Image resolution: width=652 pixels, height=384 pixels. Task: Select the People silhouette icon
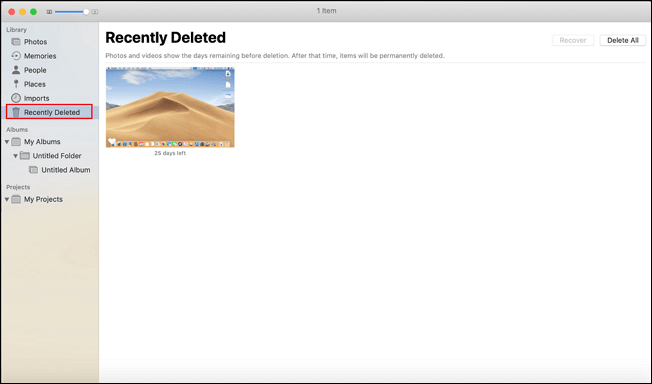[16, 70]
